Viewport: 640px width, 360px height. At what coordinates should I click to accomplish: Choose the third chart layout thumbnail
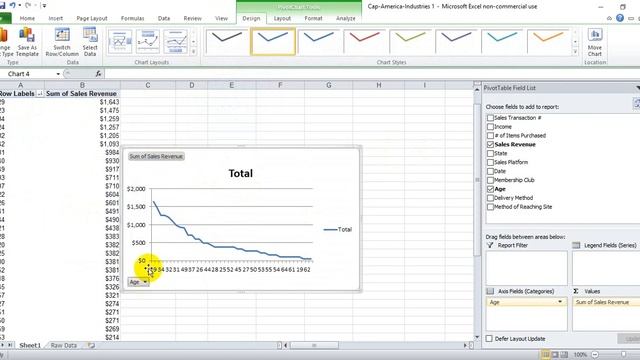[x=176, y=41]
